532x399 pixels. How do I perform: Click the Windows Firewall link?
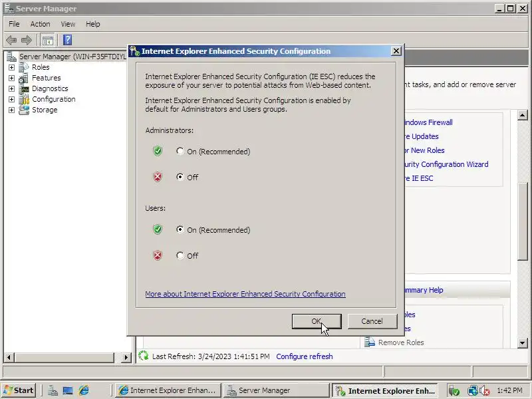tap(429, 122)
